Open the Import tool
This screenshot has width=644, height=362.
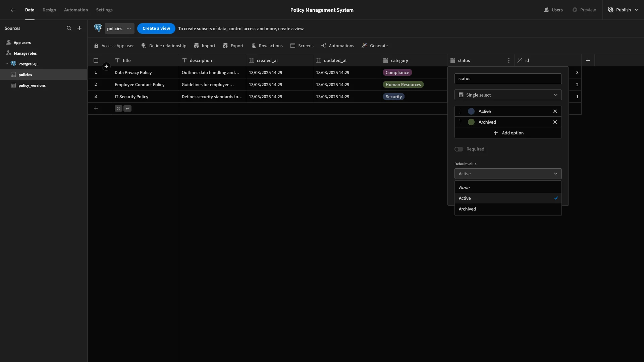coord(205,46)
